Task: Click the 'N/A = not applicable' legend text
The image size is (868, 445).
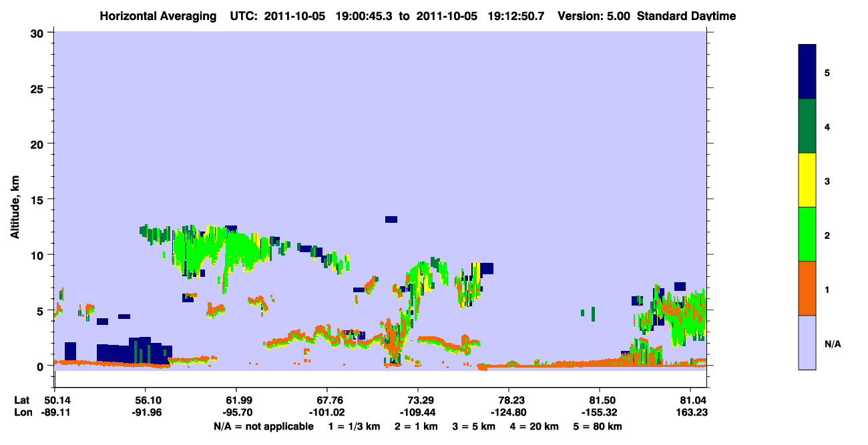Action: (x=264, y=426)
